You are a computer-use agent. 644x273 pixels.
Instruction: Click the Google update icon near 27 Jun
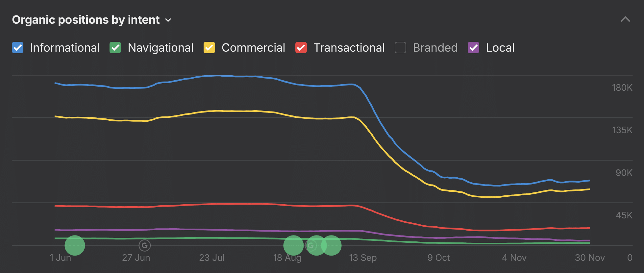coord(144,245)
